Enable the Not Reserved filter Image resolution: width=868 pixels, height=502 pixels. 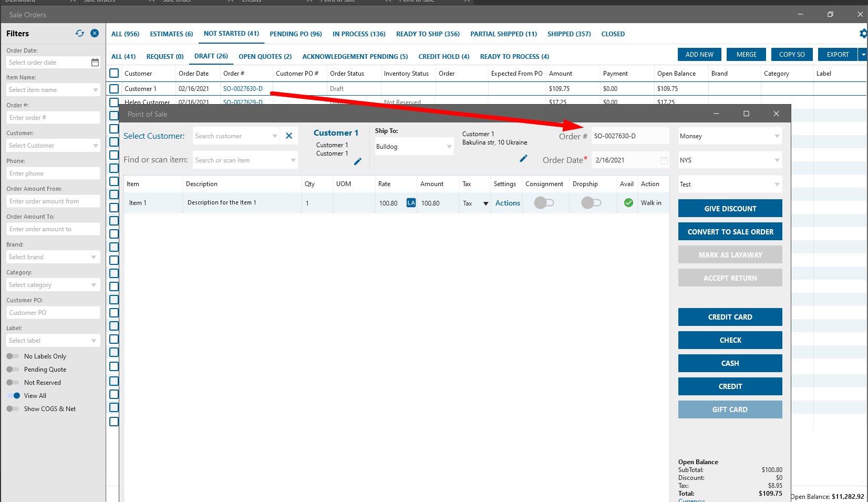(x=13, y=383)
